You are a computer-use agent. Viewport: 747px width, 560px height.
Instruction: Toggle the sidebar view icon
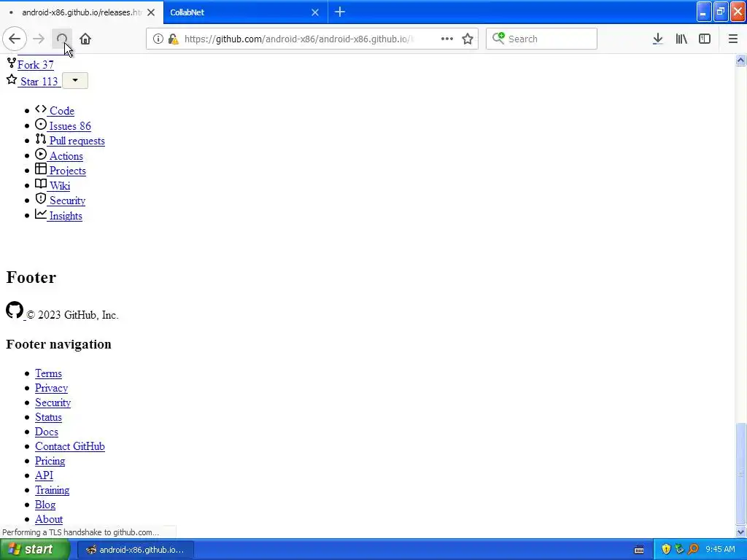pos(705,39)
